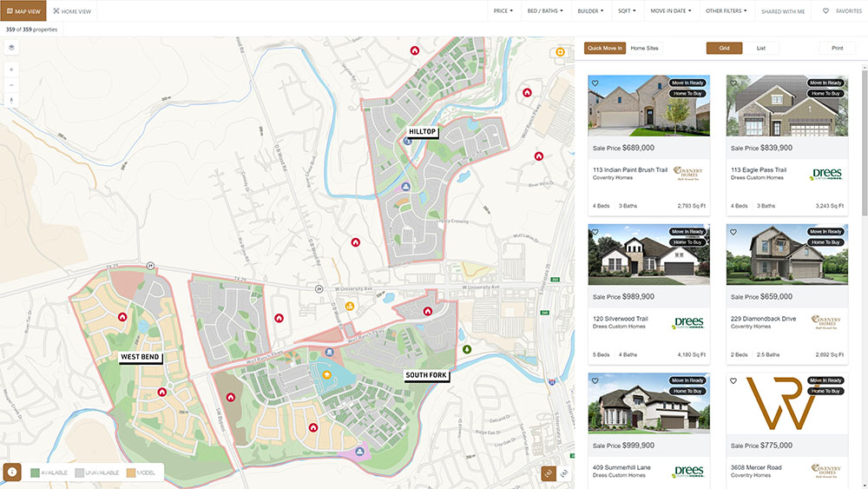Zoom in on the map
The width and height of the screenshot is (868, 489).
pos(11,69)
